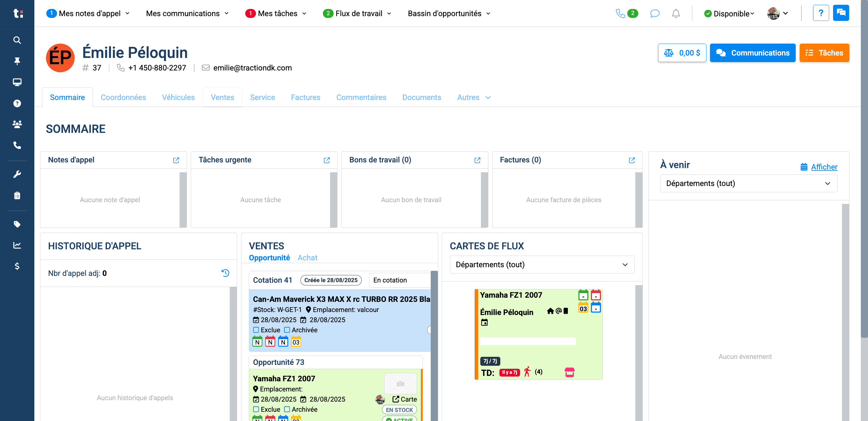Check Archivée on the Can-Am Maverick quote
Screen dimensions: 868x421
coord(287,330)
